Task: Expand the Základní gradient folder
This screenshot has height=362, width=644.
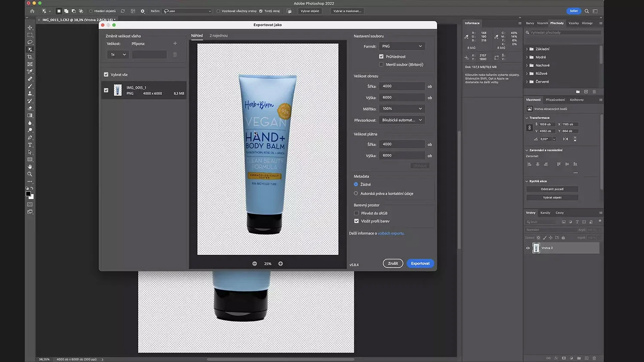Action: [x=527, y=49]
